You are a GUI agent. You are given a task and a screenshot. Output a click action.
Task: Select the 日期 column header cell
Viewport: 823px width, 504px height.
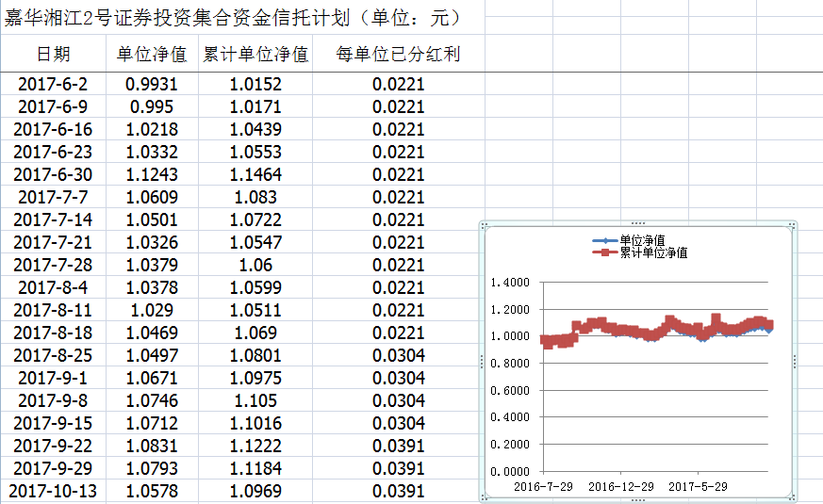53,55
